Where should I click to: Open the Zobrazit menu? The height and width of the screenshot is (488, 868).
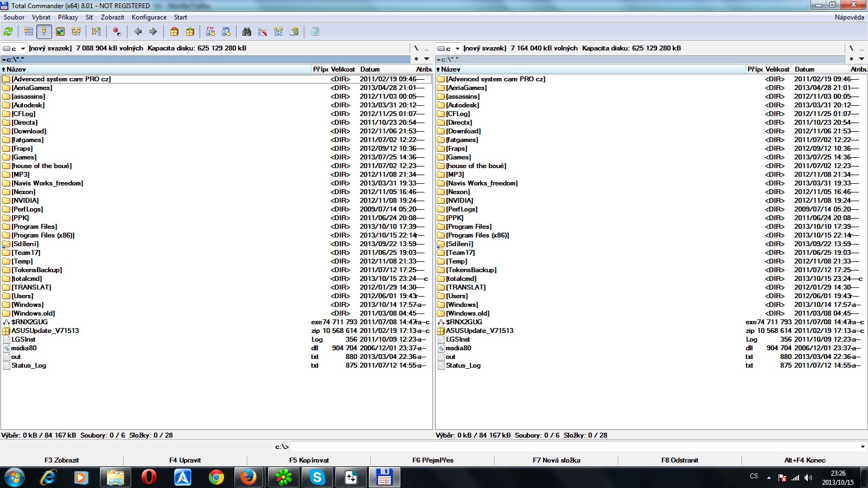[x=112, y=17]
